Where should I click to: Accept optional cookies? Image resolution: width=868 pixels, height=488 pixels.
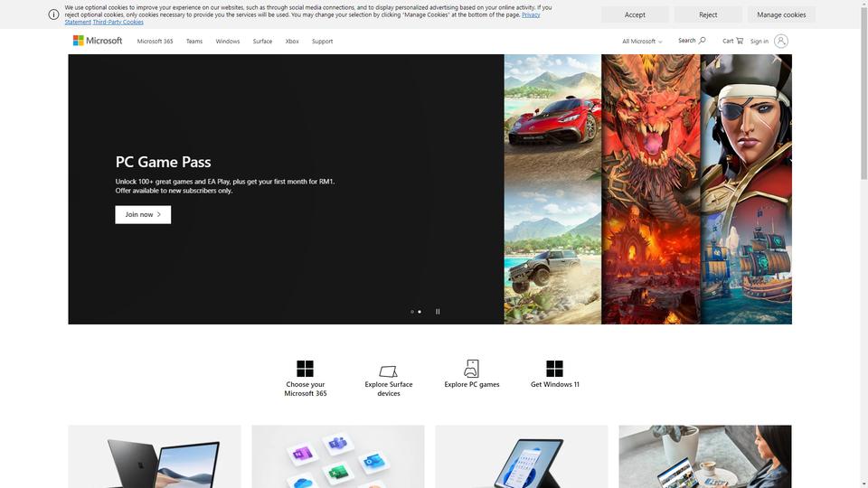[635, 15]
